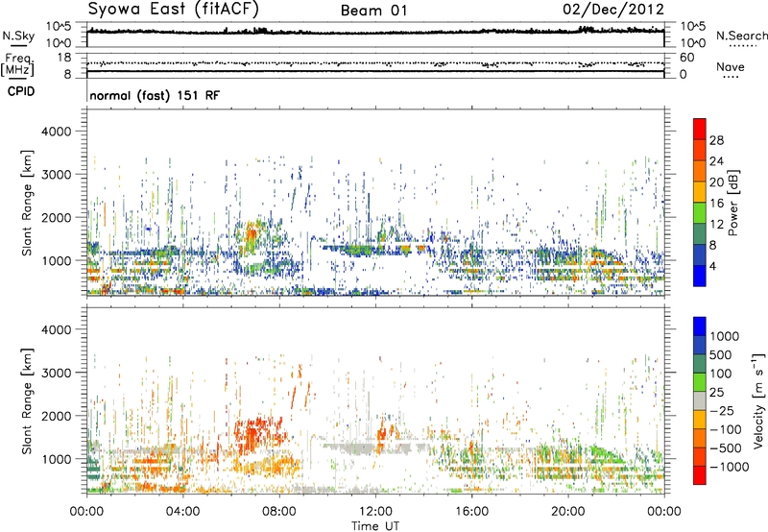This screenshot has height=532, width=768.
Task: Click the Power [dB] colorbar title
Action: point(732,203)
